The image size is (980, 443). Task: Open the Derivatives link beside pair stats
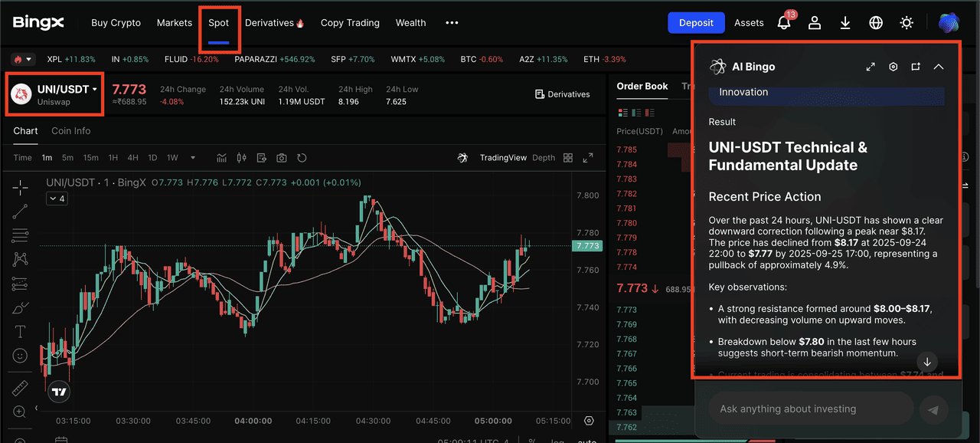tap(562, 94)
